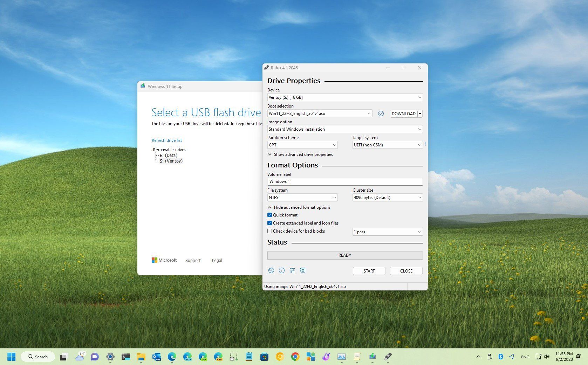The width and height of the screenshot is (588, 365).
Task: Open Partition scheme GPT dropdown
Action: point(302,145)
